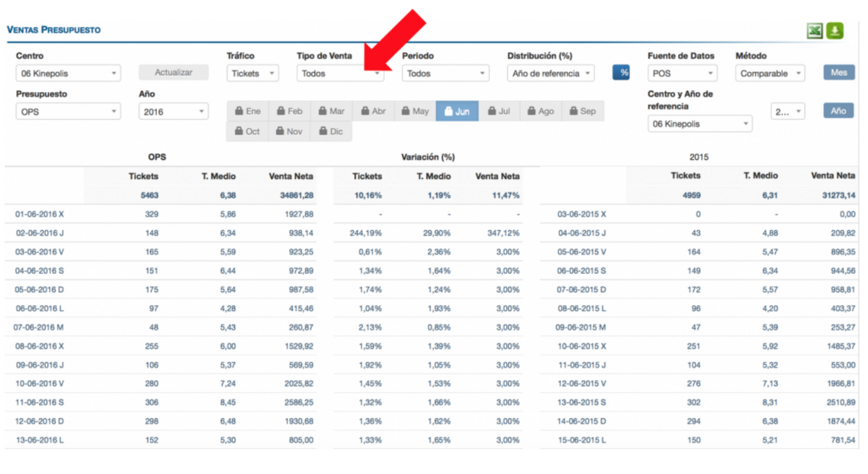Expand the Tipo de Venta dropdown
868x474 pixels.
(x=340, y=73)
